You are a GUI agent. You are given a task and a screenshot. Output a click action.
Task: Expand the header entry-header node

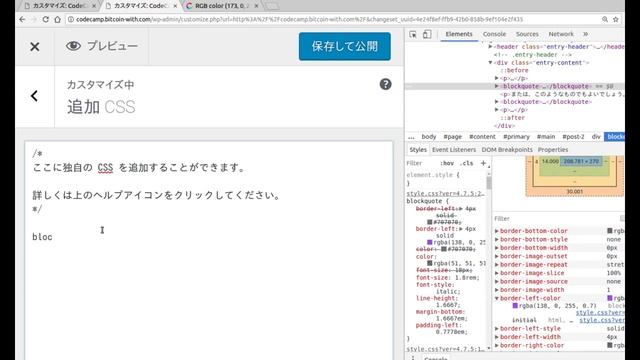click(x=491, y=47)
